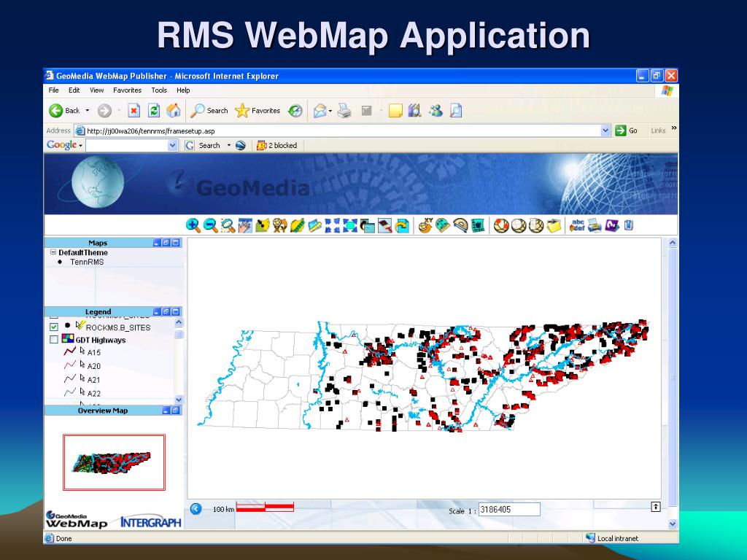
Task: Minimize the Maps panel
Action: [x=157, y=242]
